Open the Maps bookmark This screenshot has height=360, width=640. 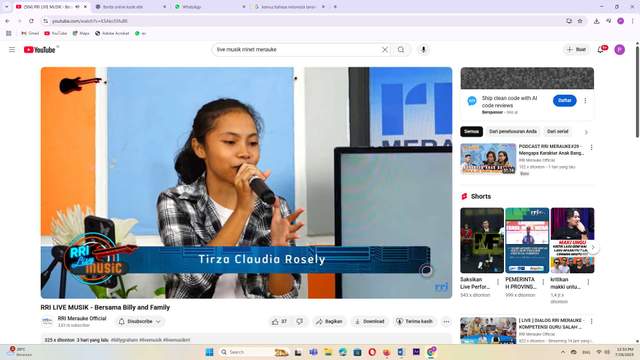click(81, 33)
